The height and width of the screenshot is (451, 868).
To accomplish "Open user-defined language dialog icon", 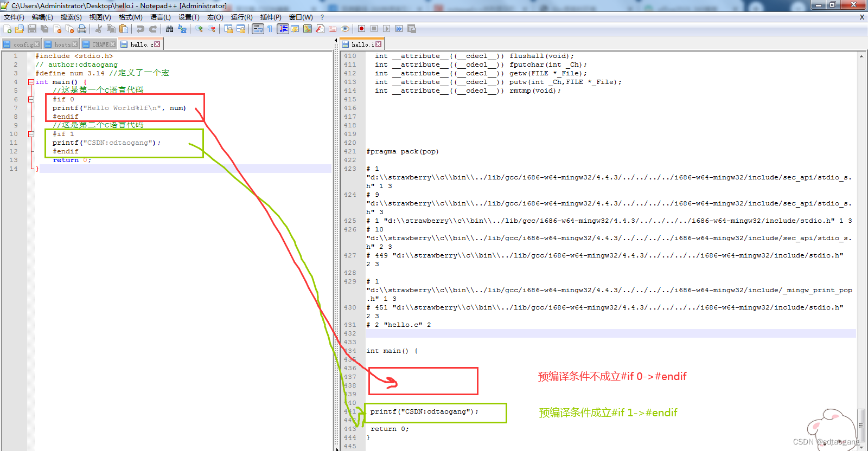I will [295, 29].
